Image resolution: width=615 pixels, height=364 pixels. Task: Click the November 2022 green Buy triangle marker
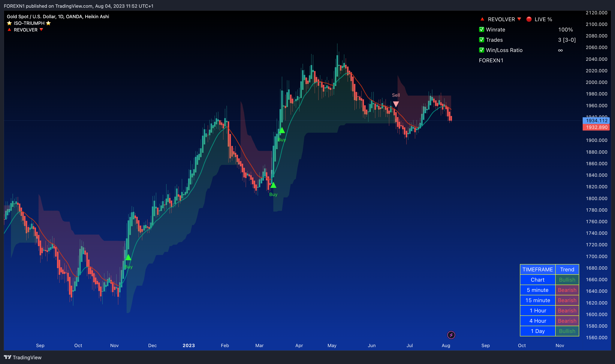[128, 258]
